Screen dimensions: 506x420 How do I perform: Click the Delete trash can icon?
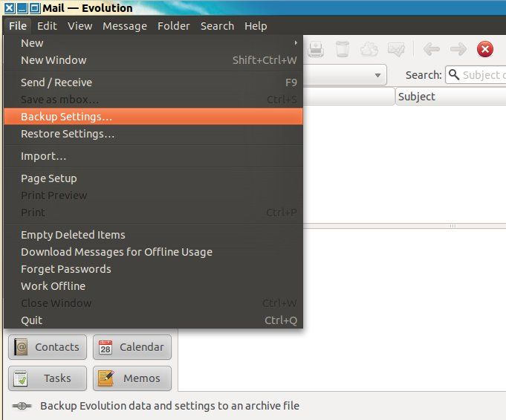[342, 50]
